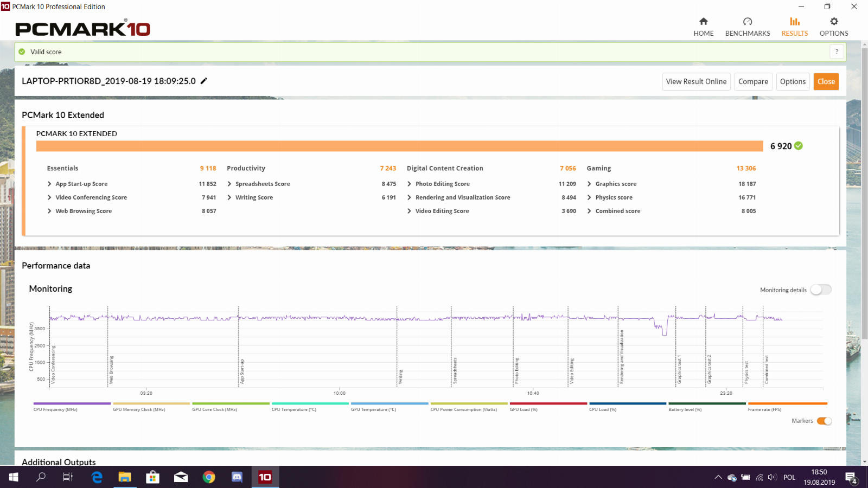Image resolution: width=868 pixels, height=488 pixels.
Task: Select the GPU Load (%) legend item
Action: pos(548,407)
